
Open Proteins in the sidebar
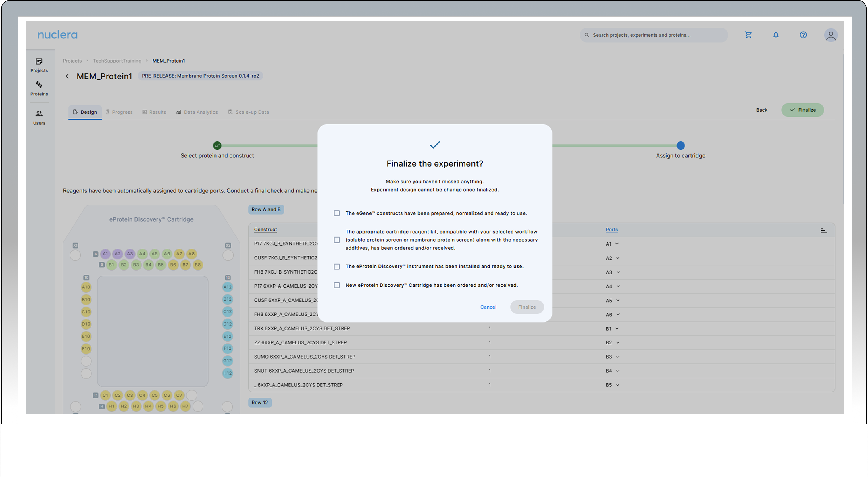click(x=39, y=88)
